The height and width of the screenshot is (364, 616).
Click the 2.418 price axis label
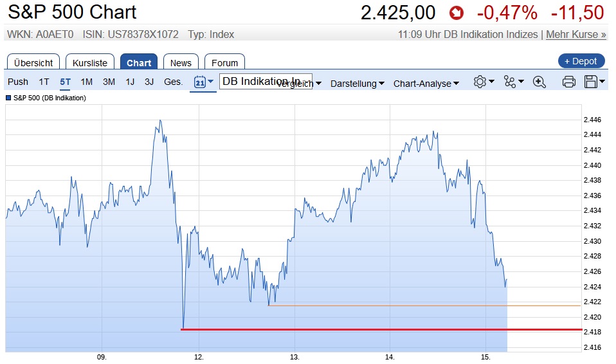point(592,332)
